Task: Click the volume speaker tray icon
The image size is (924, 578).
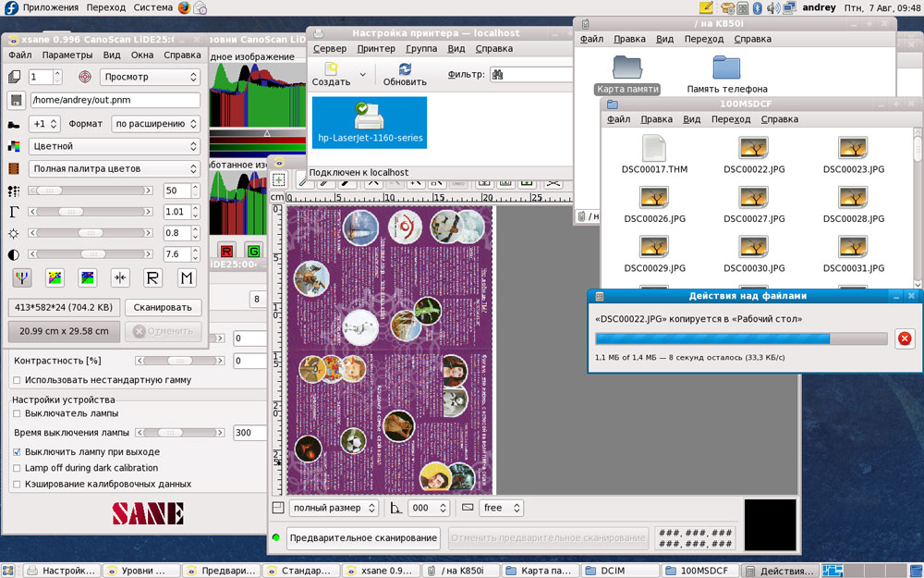Action: click(772, 7)
